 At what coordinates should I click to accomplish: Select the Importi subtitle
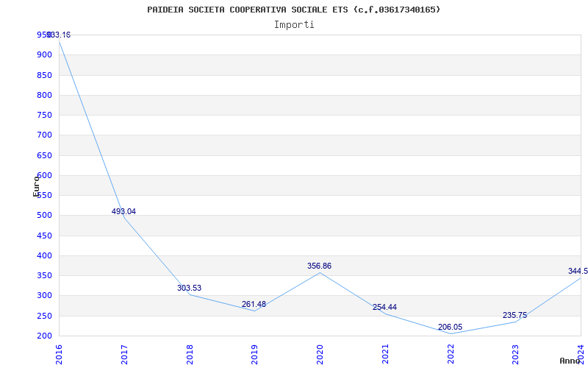(x=294, y=25)
